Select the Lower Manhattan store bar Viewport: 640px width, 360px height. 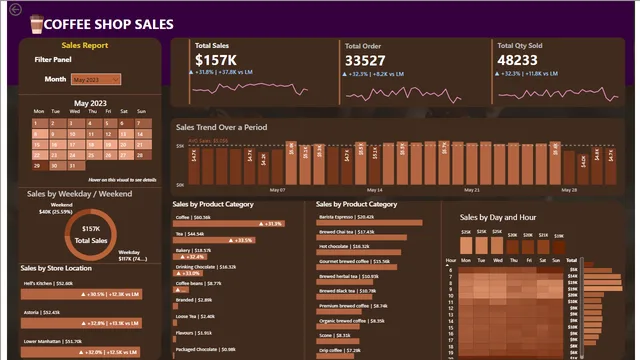(80, 352)
